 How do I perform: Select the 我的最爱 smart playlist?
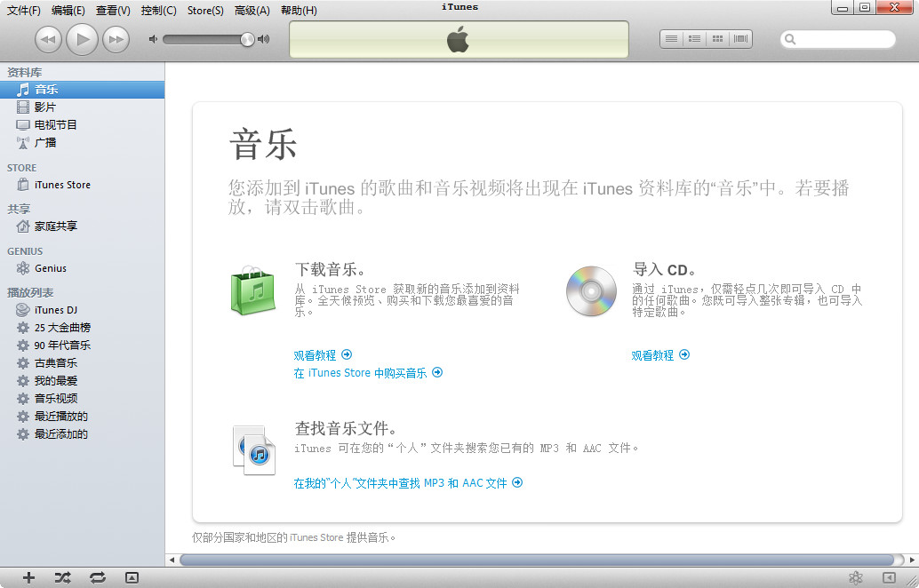pos(82,381)
